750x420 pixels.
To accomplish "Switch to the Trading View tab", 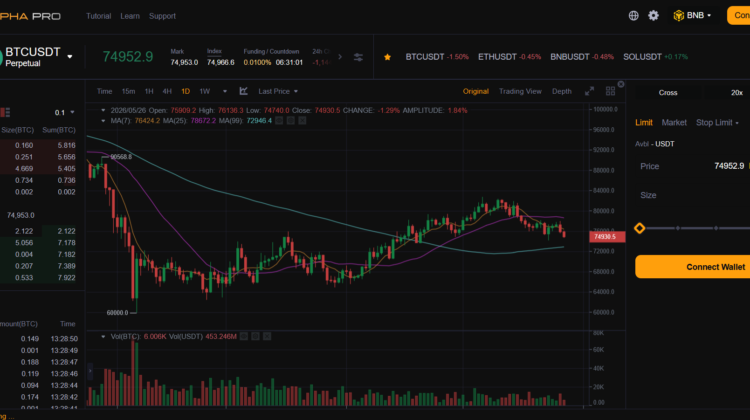I will 520,91.
